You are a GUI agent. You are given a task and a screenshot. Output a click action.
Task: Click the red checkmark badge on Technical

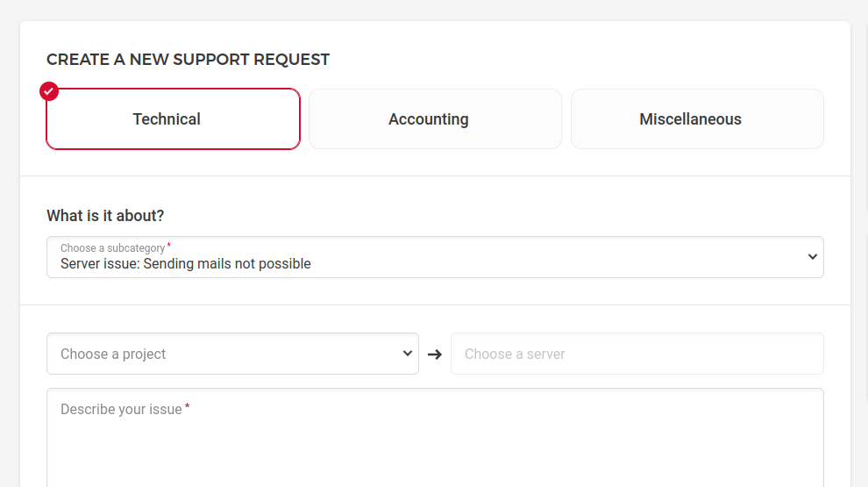coord(49,91)
